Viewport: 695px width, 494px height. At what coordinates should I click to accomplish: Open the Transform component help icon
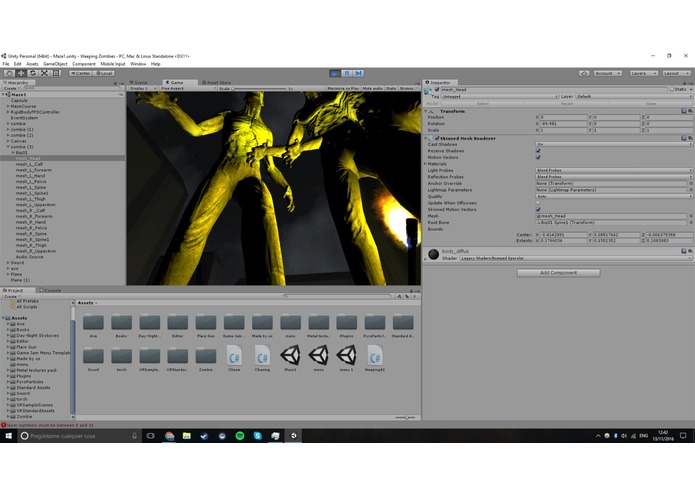click(683, 111)
